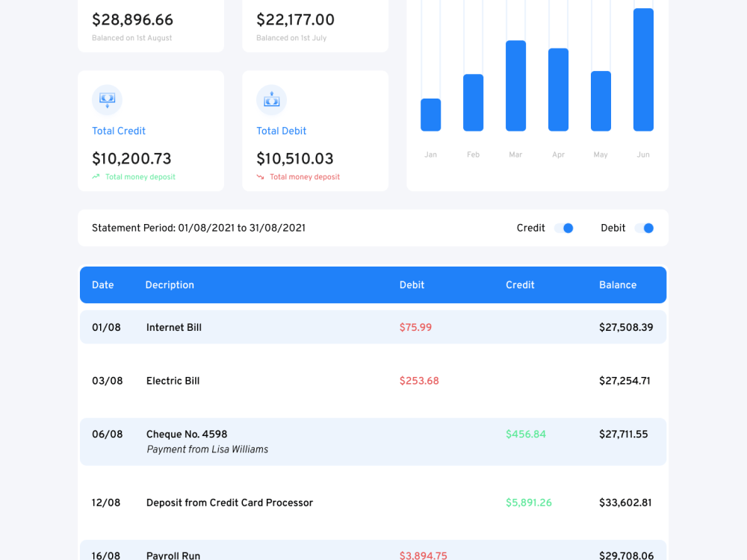Toggle the Credit switch off
747x560 pixels.
[563, 228]
